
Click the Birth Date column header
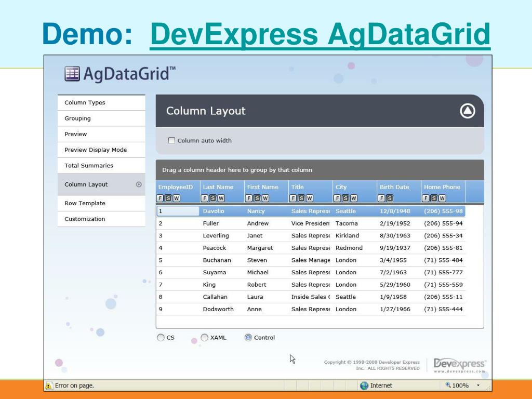coord(399,192)
